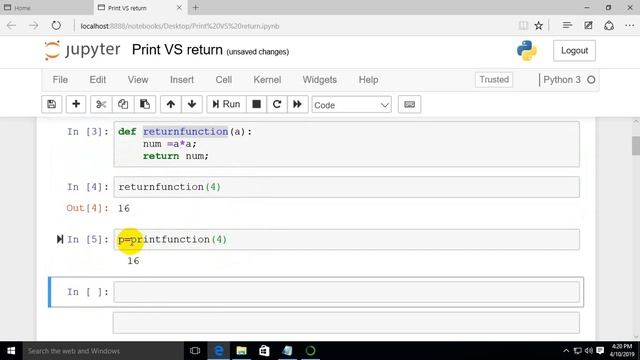Click the Search the web and Windows box
Screen dimensions: 640x360
click(103, 351)
